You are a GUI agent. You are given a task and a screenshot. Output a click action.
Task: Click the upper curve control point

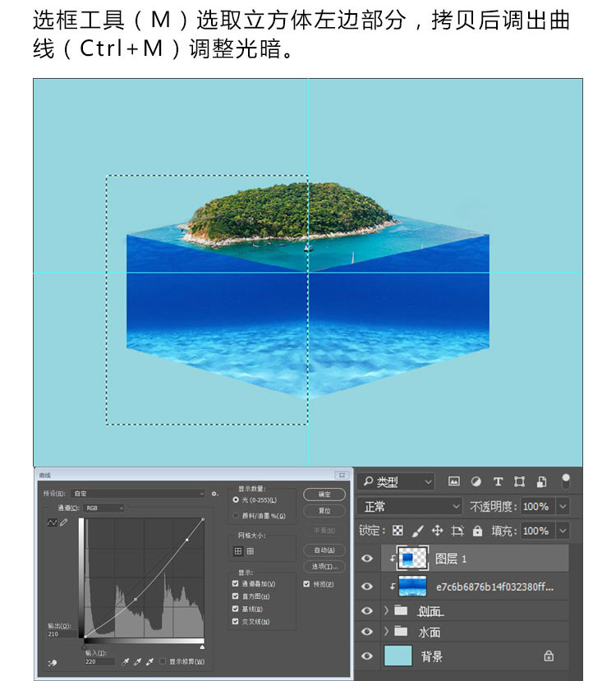tap(187, 540)
